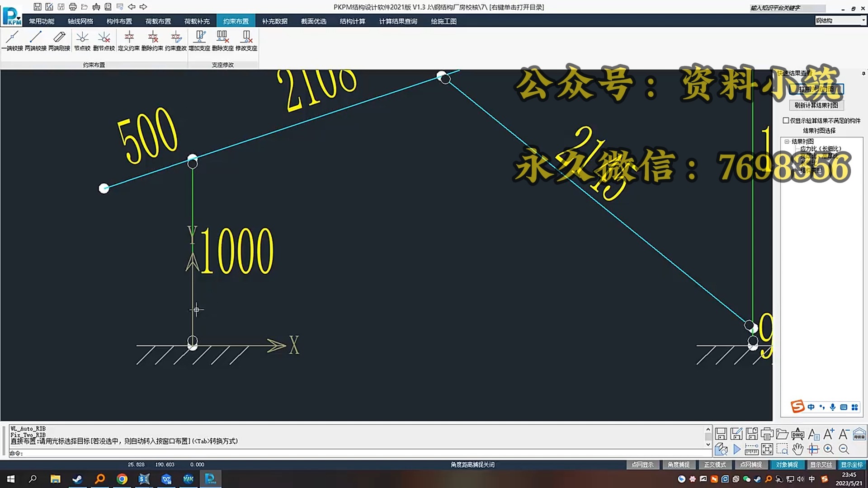Activate the pan hand tool
This screenshot has width=868, height=488.
coord(798,449)
